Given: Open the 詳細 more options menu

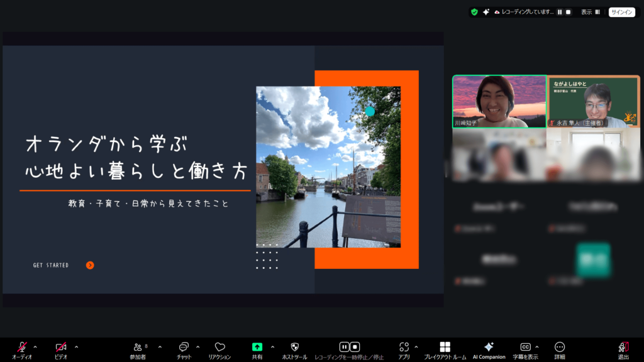Looking at the screenshot, I should (x=559, y=348).
